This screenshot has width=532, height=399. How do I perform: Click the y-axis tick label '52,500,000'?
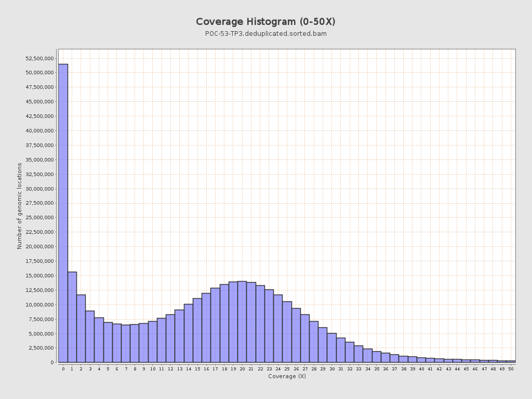tap(39, 58)
